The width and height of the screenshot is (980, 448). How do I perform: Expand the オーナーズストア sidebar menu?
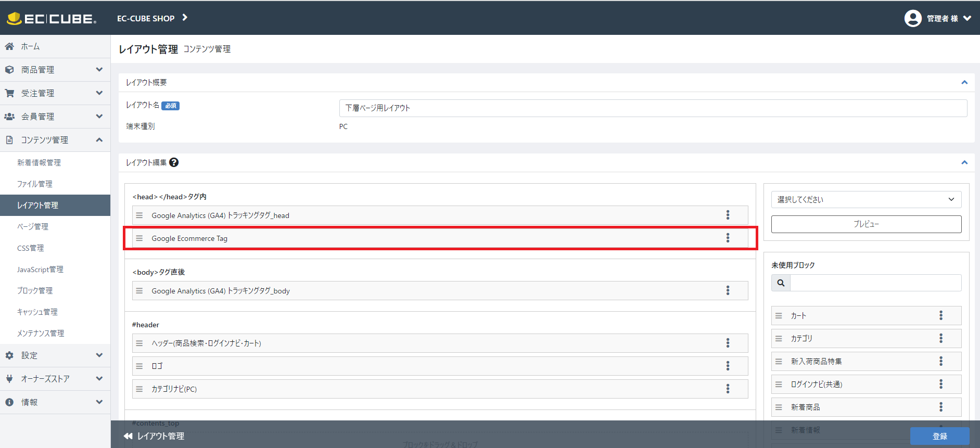point(55,379)
